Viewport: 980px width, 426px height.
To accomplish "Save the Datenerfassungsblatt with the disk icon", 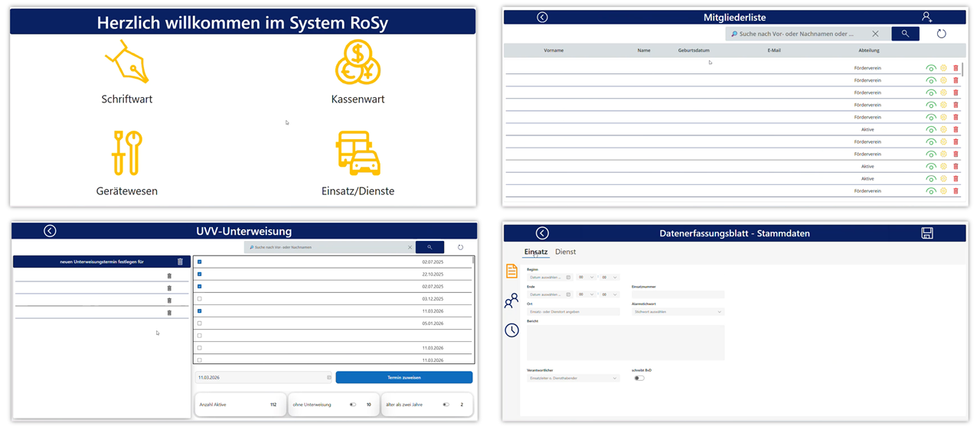I will tap(927, 233).
